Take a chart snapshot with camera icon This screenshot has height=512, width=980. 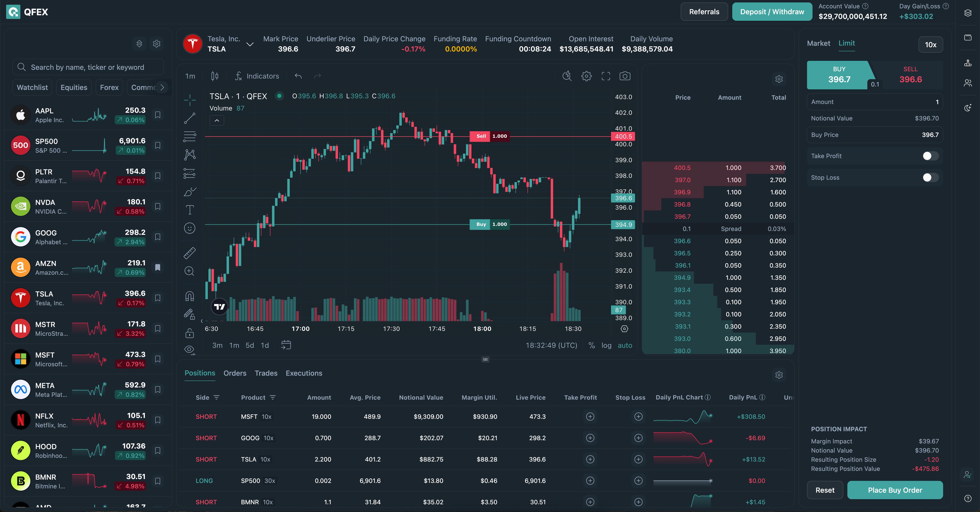(625, 76)
